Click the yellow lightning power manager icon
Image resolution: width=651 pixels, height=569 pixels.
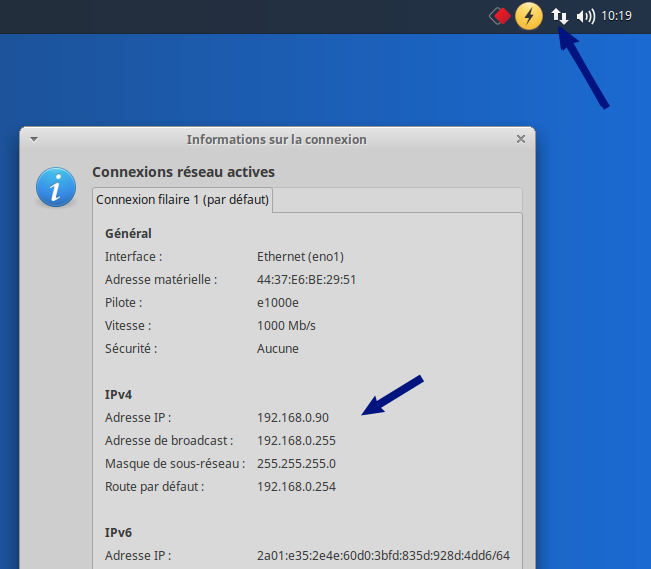tap(529, 16)
